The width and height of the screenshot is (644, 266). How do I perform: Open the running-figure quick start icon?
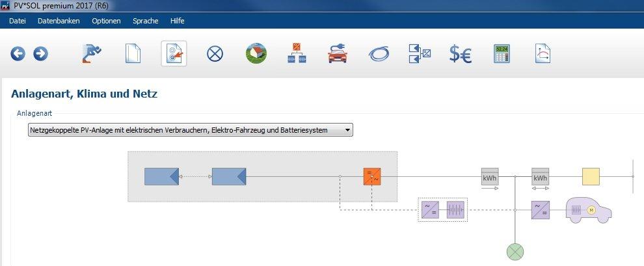[x=91, y=53]
